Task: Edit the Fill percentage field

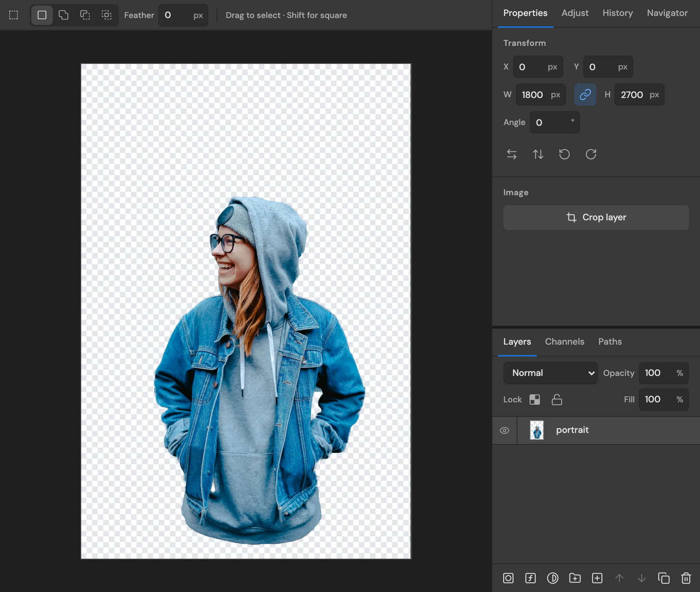Action: pos(664,400)
